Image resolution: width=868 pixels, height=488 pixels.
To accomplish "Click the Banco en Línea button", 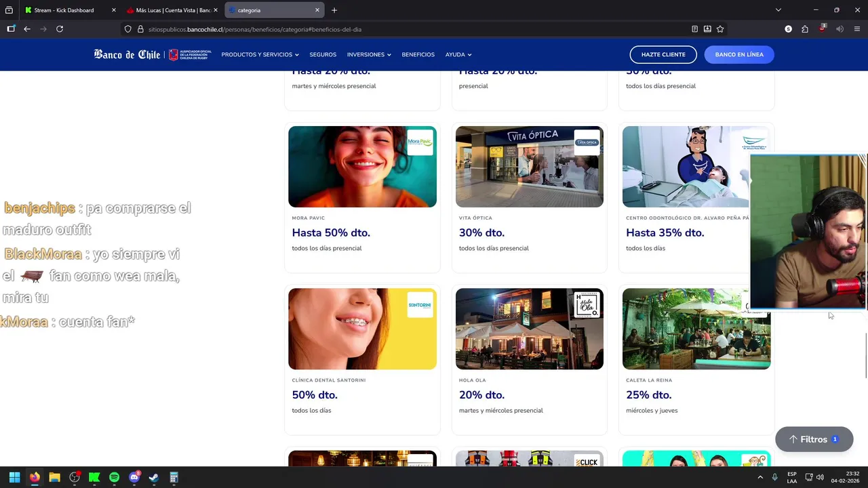I will tap(739, 54).
